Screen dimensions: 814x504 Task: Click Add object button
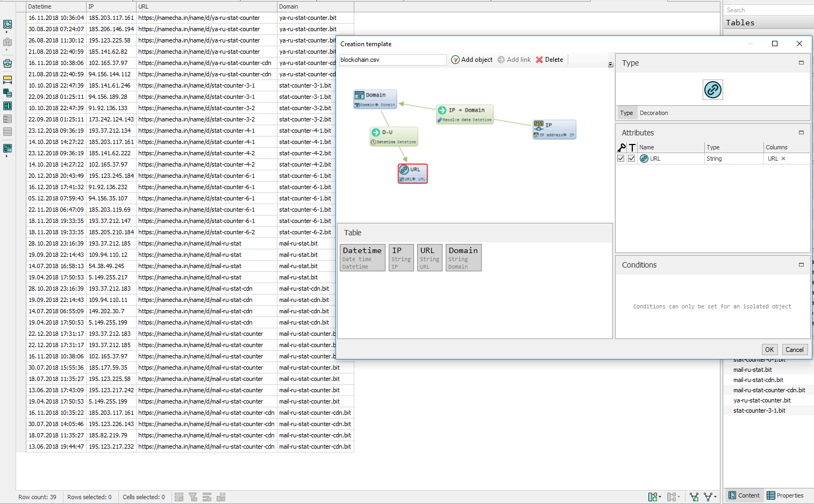pyautogui.click(x=472, y=60)
